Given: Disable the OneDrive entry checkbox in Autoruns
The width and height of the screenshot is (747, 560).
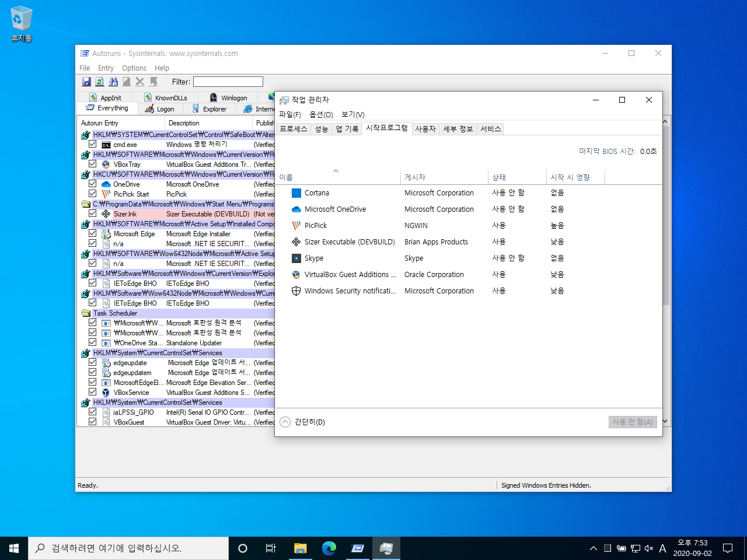Looking at the screenshot, I should 92,184.
